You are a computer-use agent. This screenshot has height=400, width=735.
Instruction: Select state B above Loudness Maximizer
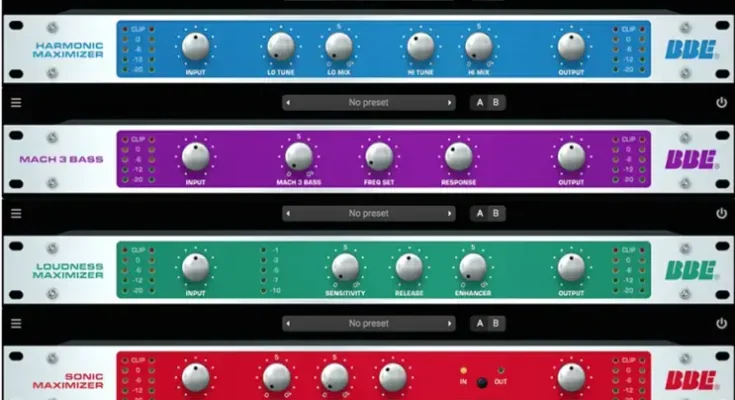point(496,213)
